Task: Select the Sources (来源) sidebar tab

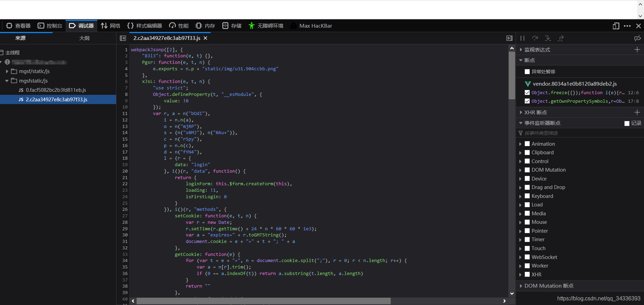Action: [x=20, y=38]
